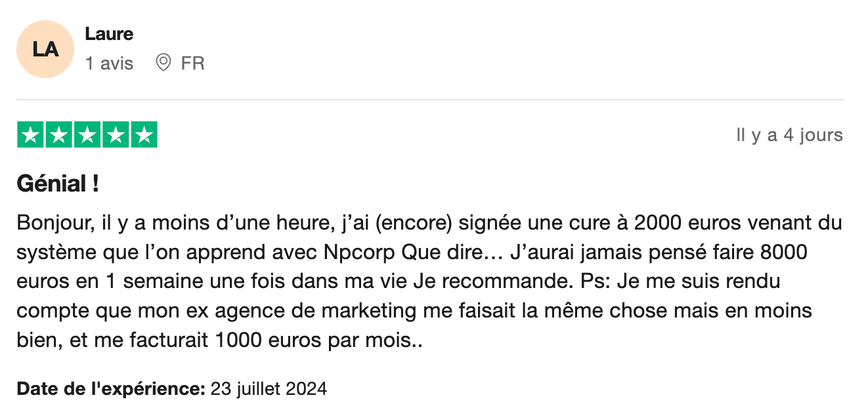Click the first green rating star
The image size is (868, 408).
(x=30, y=135)
